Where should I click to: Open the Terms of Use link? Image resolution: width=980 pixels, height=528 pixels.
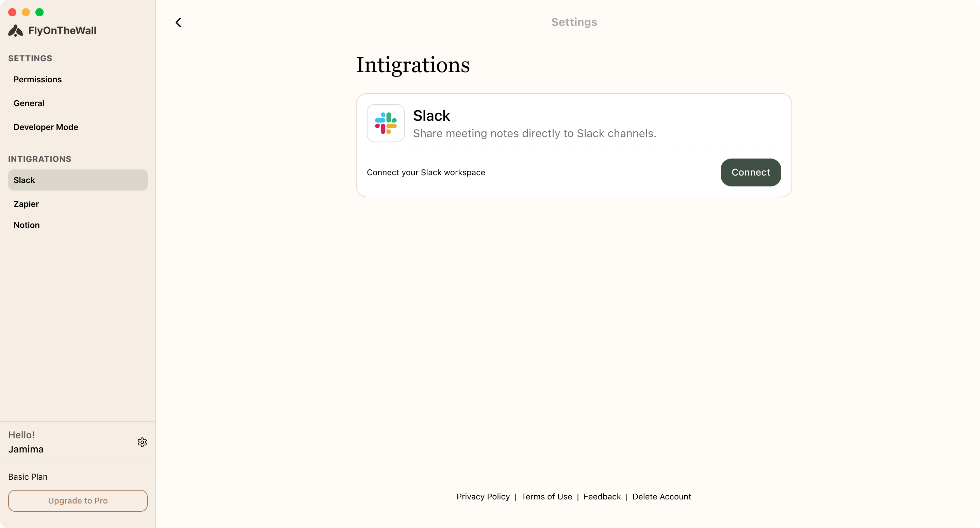pos(546,496)
